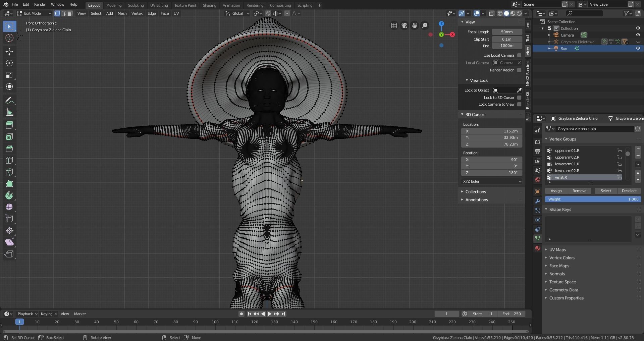Enable Render Region checkbox
Image resolution: width=644 pixels, height=341 pixels.
(x=519, y=70)
